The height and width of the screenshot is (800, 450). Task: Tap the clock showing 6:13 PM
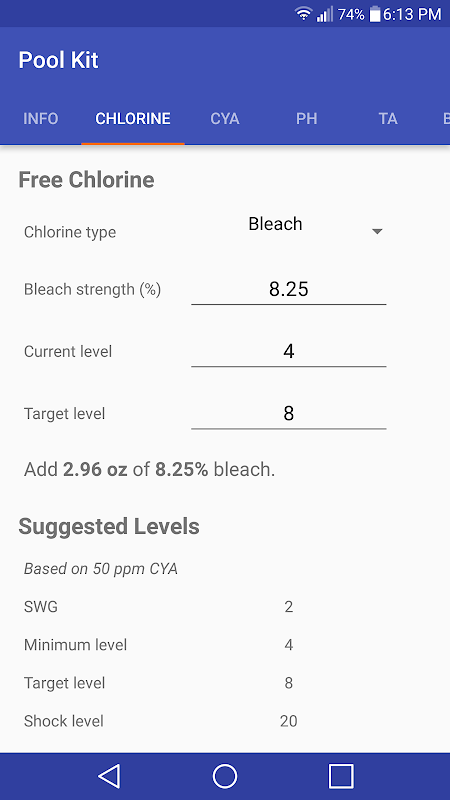pos(412,14)
